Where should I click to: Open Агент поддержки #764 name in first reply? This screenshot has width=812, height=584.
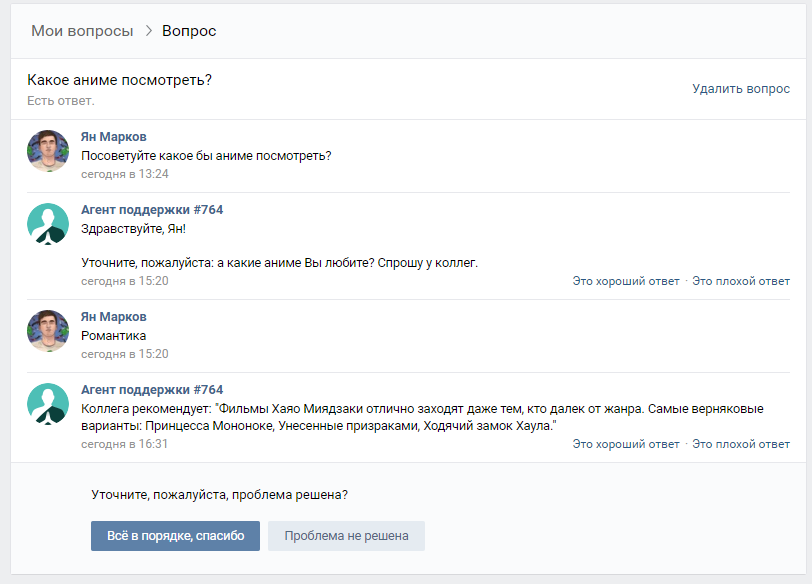[x=152, y=210]
